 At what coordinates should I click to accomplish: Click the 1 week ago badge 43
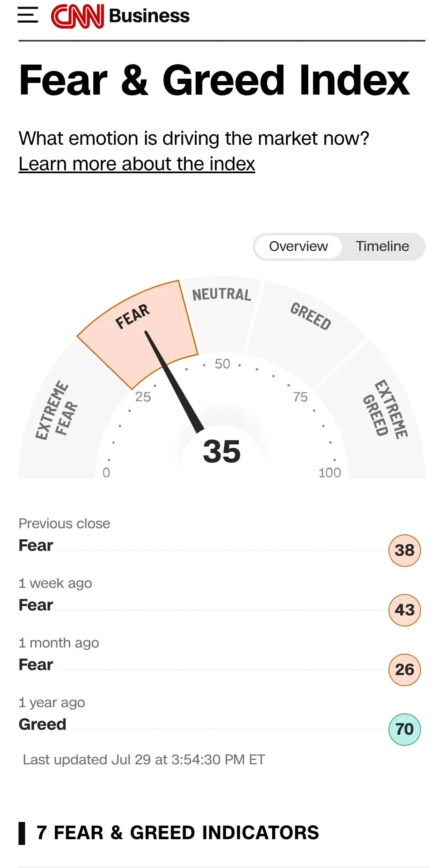point(405,610)
